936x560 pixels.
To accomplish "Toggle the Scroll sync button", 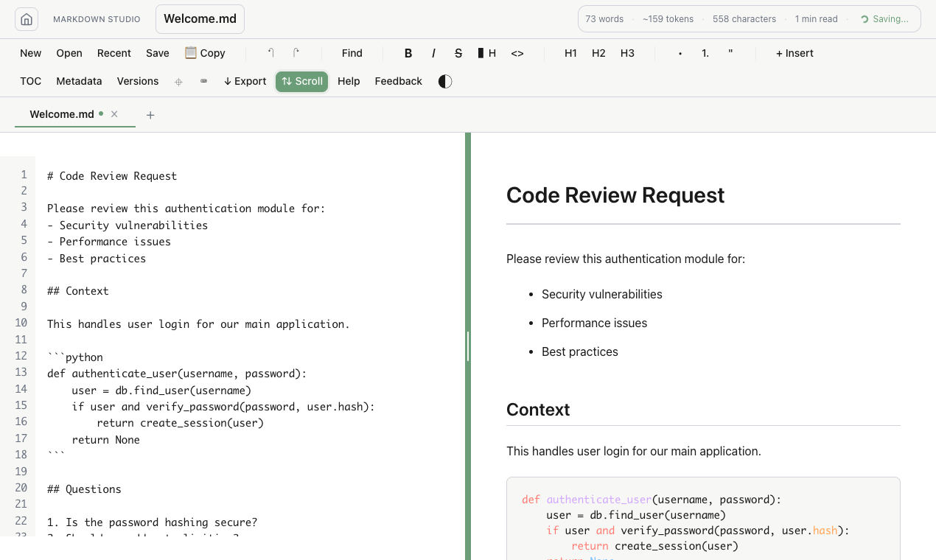I will (x=301, y=81).
